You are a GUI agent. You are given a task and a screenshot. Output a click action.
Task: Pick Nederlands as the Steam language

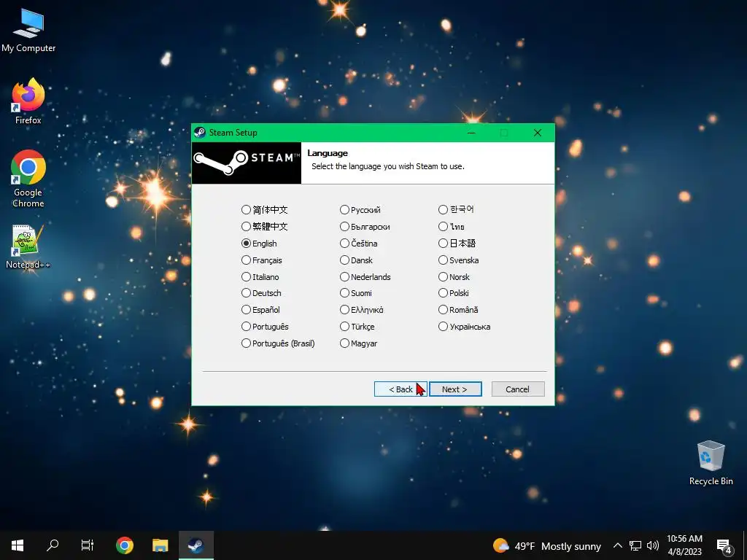point(365,276)
